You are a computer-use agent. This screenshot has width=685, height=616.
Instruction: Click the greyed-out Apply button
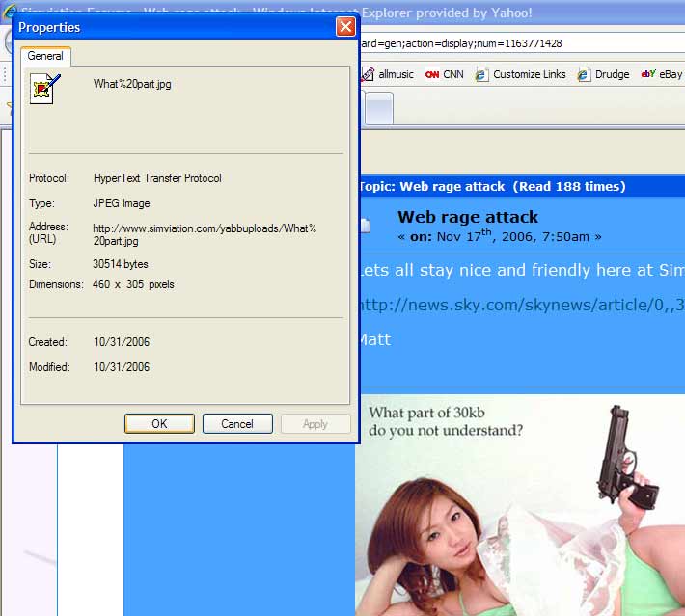[315, 424]
